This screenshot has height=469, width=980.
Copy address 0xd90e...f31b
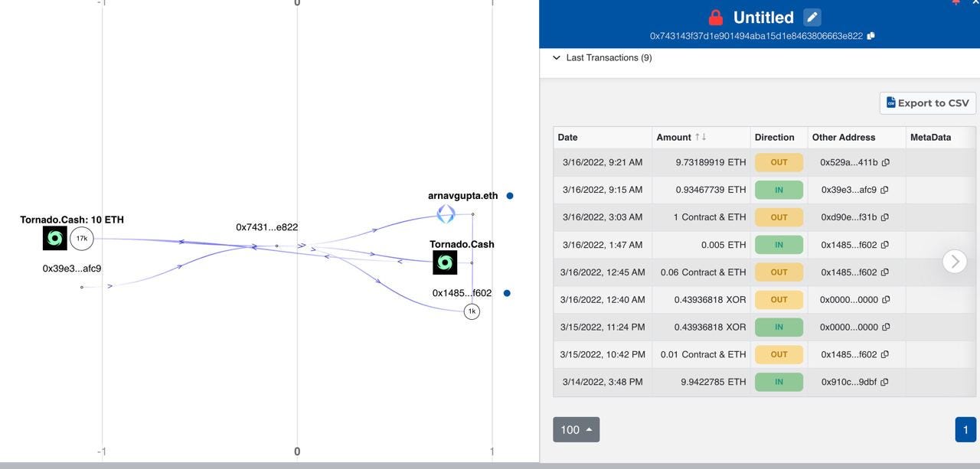click(885, 217)
